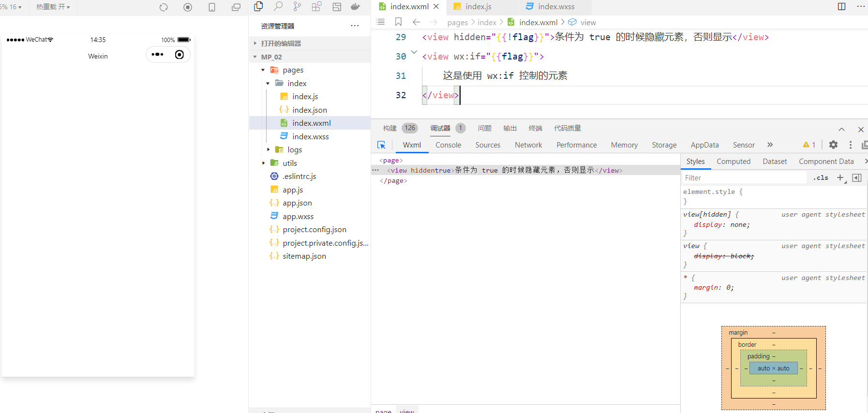Toggle the .cls element classes button
This screenshot has height=413, width=868.
point(821,178)
